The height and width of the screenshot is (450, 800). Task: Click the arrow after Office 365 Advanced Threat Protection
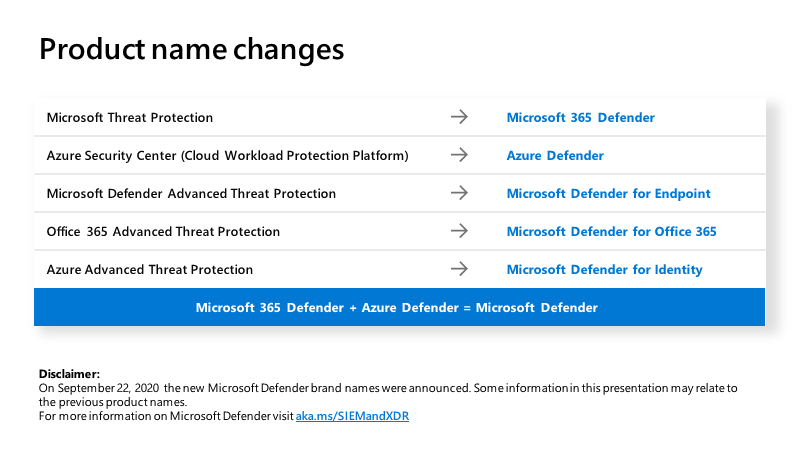point(459,231)
